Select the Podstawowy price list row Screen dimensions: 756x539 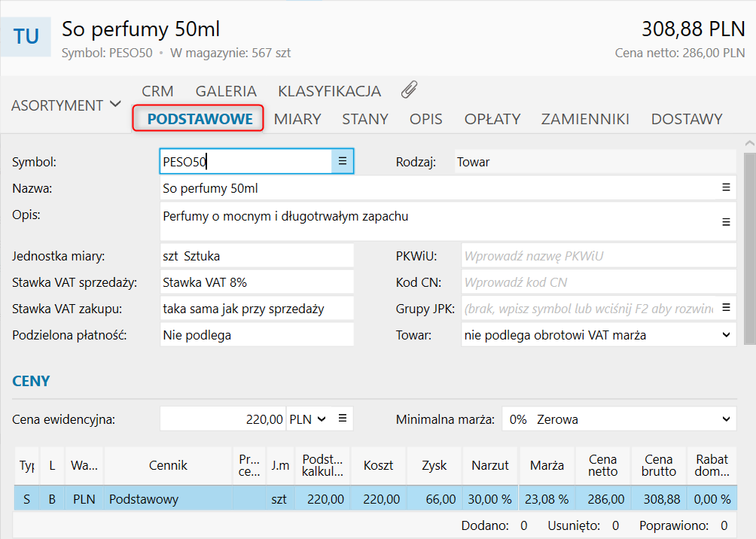click(168, 499)
